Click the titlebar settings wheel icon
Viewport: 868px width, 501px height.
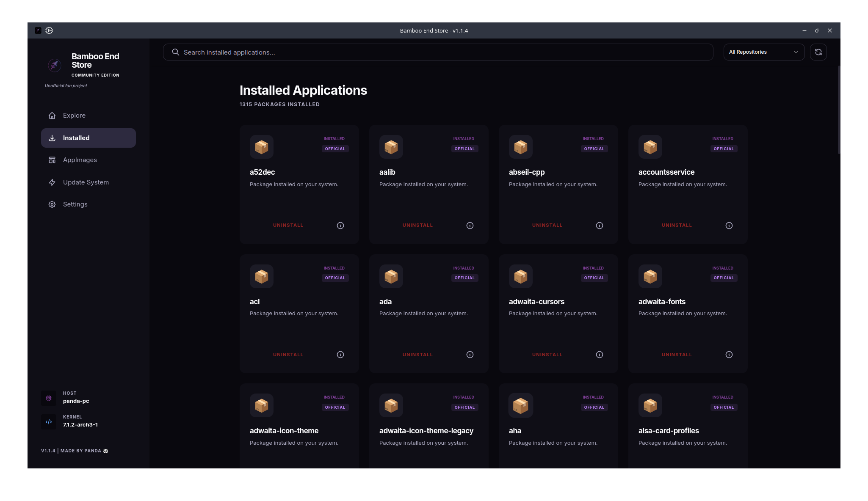pyautogui.click(x=49, y=30)
